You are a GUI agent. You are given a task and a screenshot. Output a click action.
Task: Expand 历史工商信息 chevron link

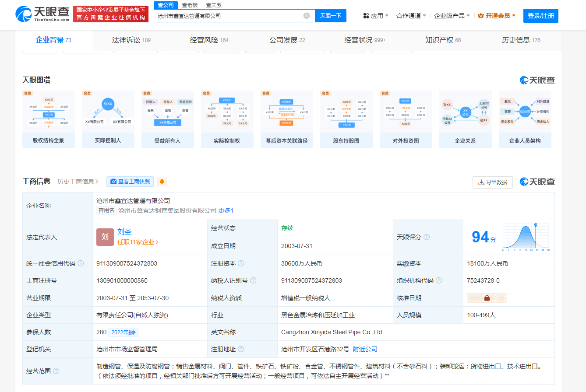[x=78, y=182]
